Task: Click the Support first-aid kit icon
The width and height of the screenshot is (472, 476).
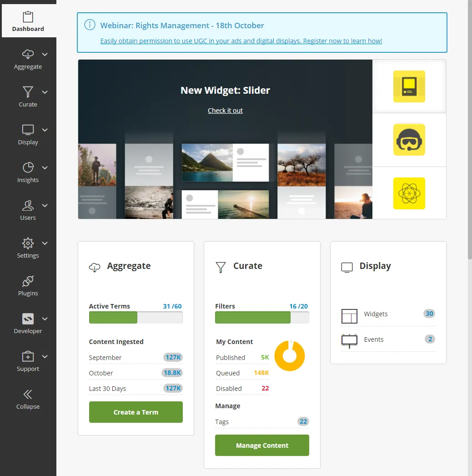Action: [28, 356]
